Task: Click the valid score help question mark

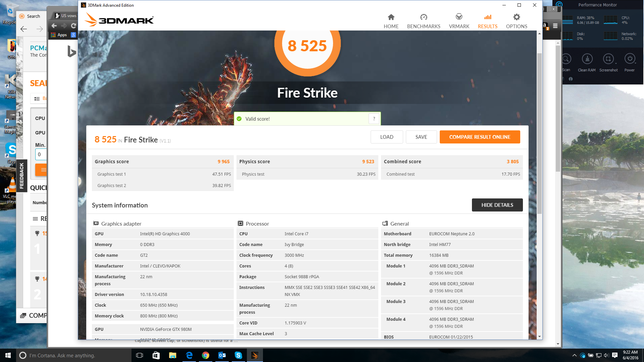Action: click(x=374, y=119)
